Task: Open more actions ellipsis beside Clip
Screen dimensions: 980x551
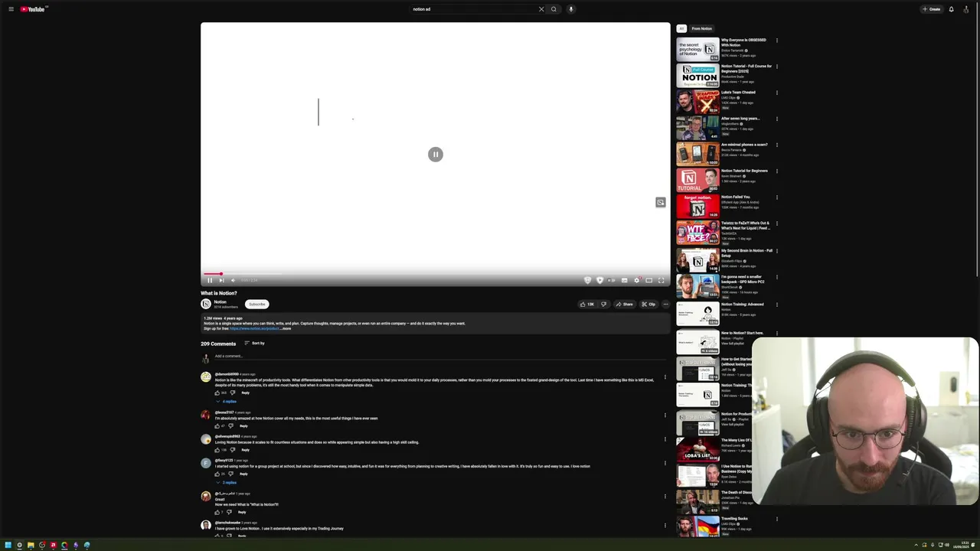Action: pos(665,304)
